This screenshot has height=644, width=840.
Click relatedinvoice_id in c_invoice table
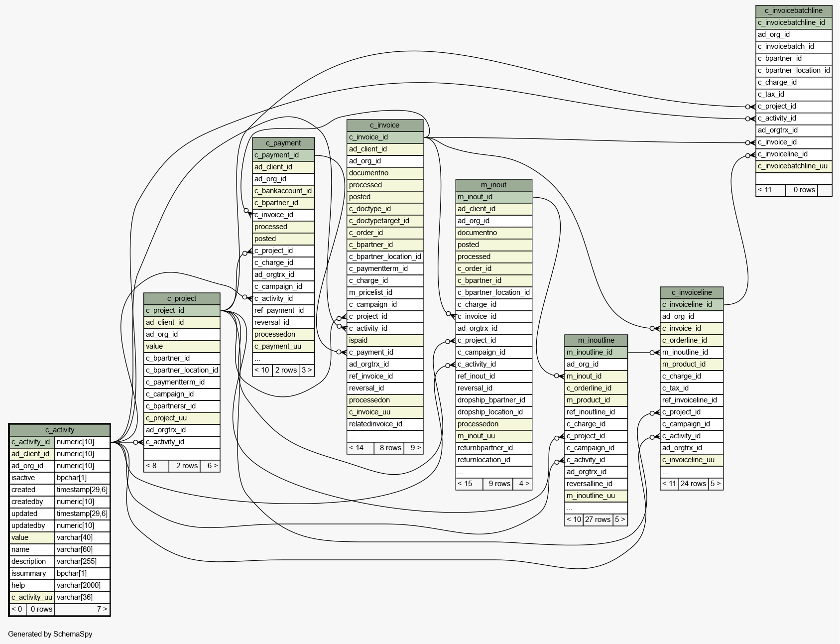[385, 424]
